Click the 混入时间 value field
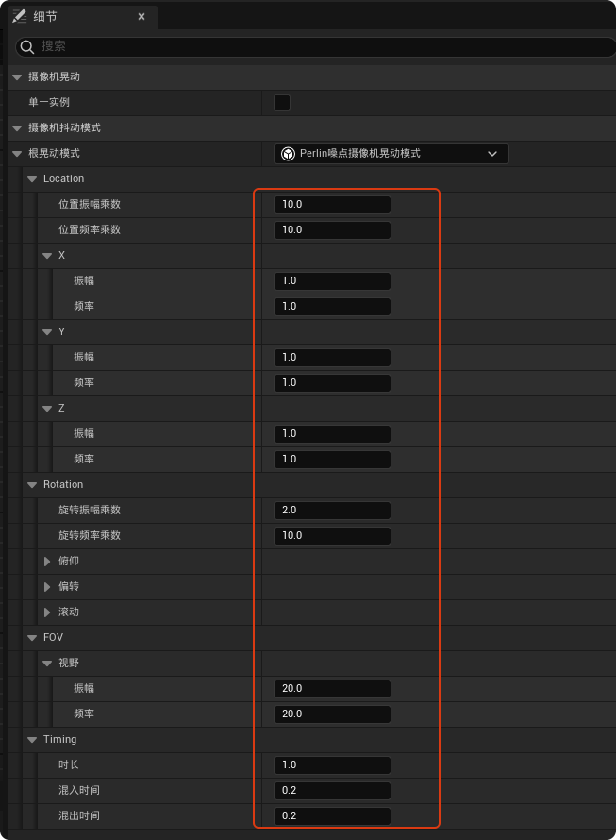The height and width of the screenshot is (840, 616). [x=332, y=791]
